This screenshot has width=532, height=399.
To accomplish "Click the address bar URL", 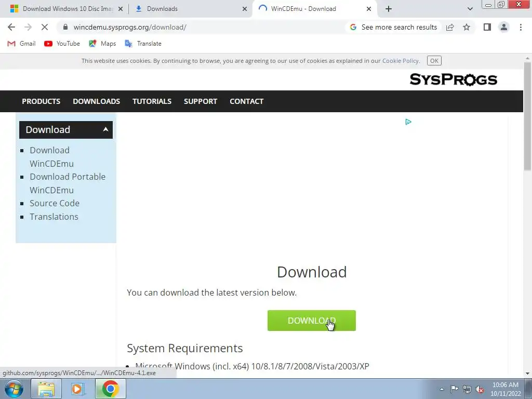I will [130, 27].
